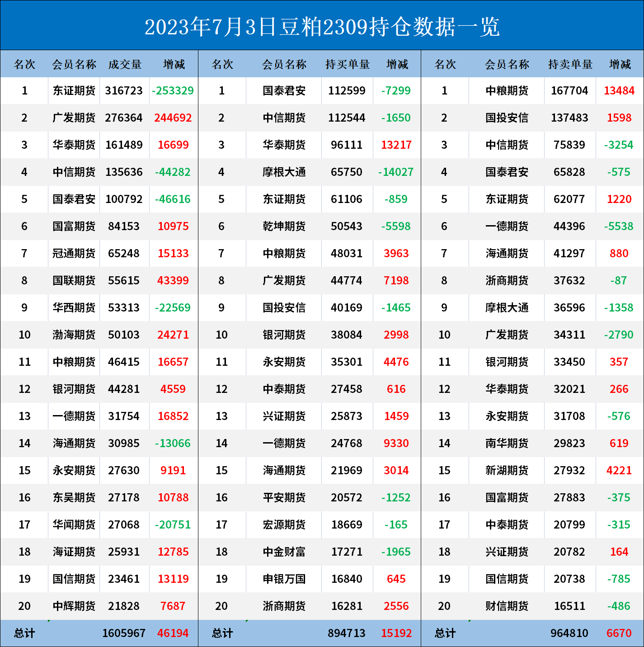Screen dimensions: 644x647
Task: Click short position value 137483
Action: [x=569, y=118]
